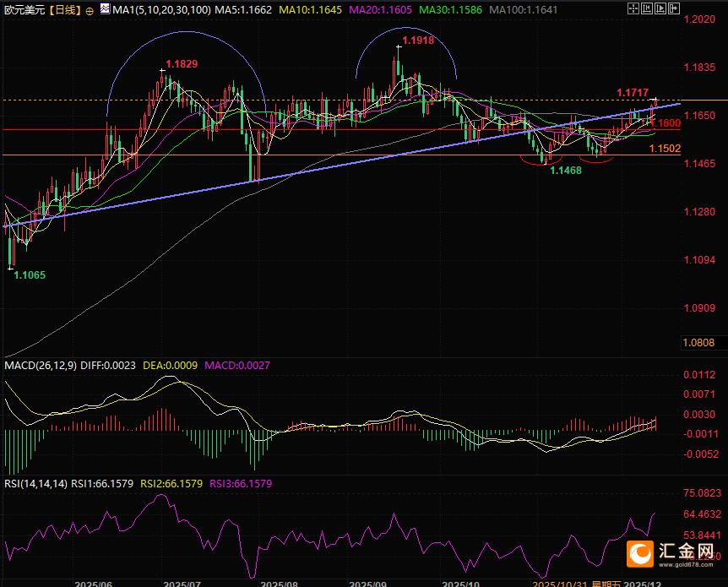This screenshot has width=728, height=587.
Task: Click the small indicator icon before MA1
Action: [105, 10]
